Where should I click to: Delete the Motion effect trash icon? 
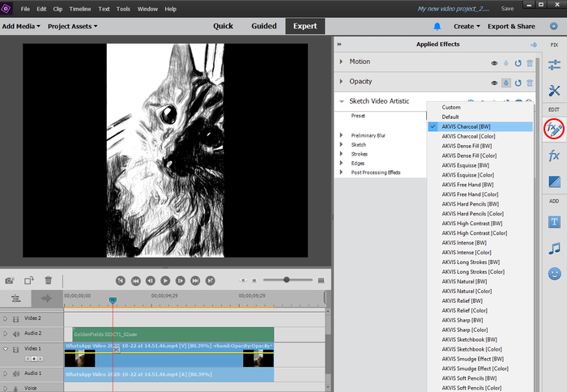530,63
